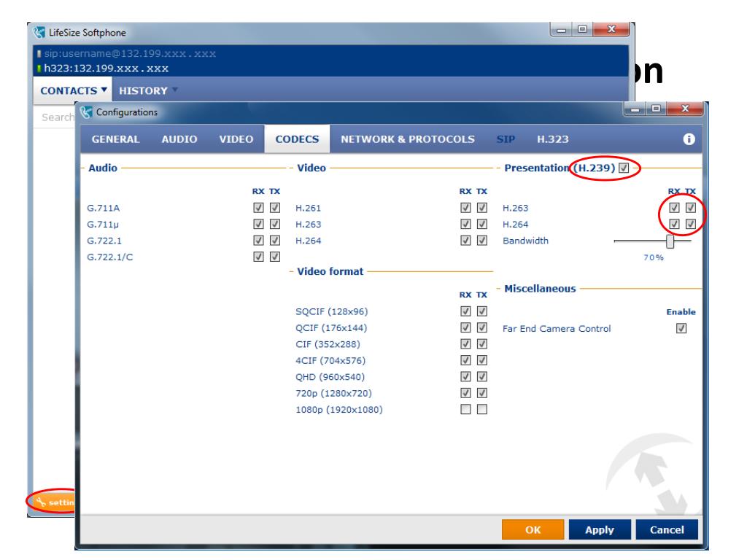Toggle Video H.264 RX checkbox
The image size is (747, 560).
tap(465, 240)
